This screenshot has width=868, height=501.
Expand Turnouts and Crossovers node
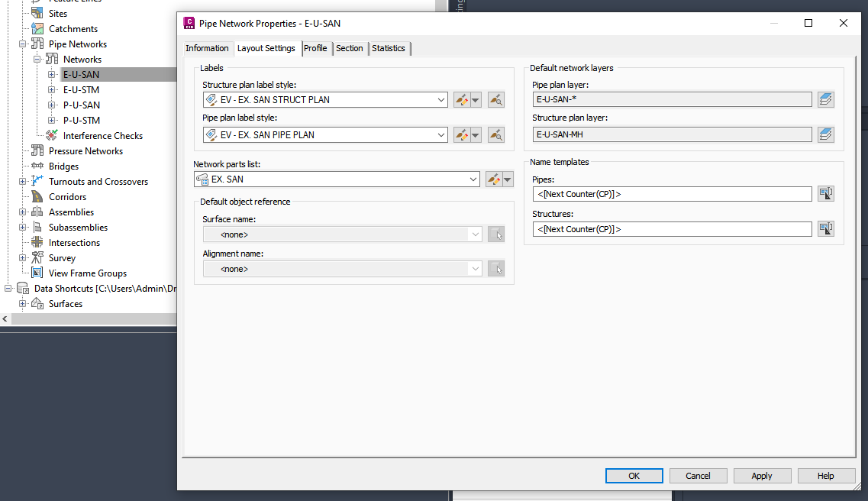pos(23,182)
